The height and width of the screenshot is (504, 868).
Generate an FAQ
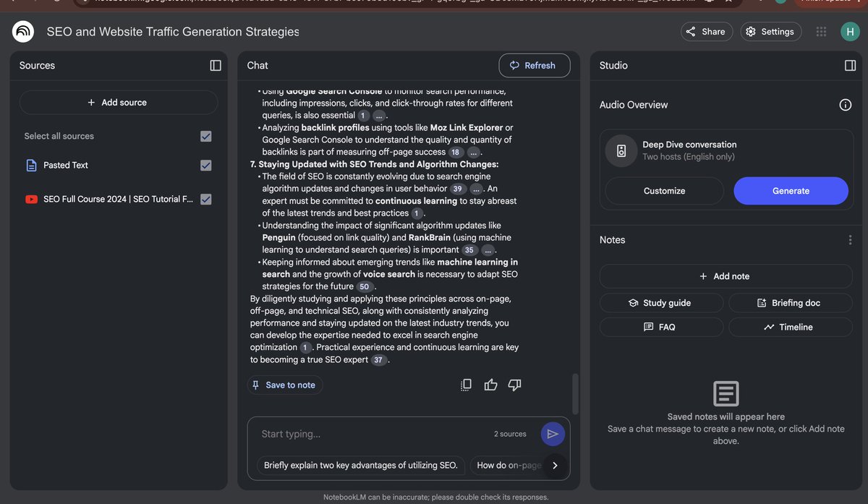click(661, 328)
